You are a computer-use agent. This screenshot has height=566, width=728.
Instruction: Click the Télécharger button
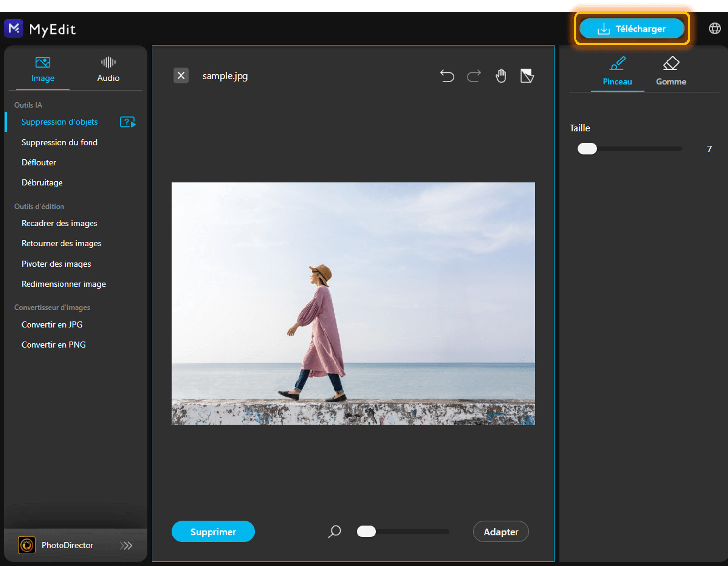(x=632, y=28)
